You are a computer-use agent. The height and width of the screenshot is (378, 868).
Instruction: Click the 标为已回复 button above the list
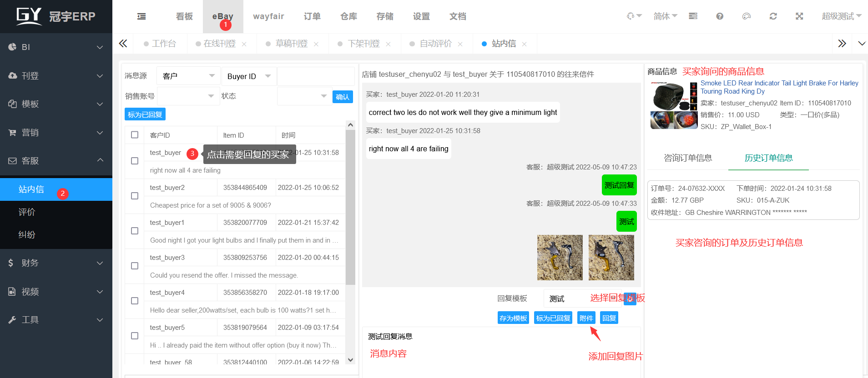[x=145, y=114]
